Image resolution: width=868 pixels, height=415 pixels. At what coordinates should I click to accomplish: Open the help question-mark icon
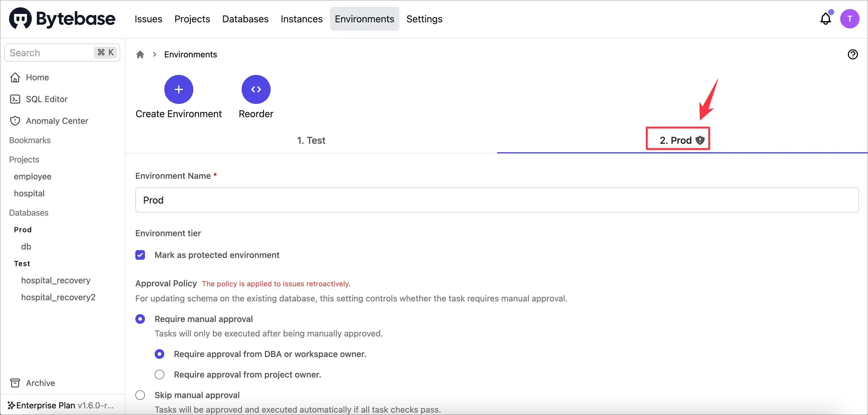(853, 55)
